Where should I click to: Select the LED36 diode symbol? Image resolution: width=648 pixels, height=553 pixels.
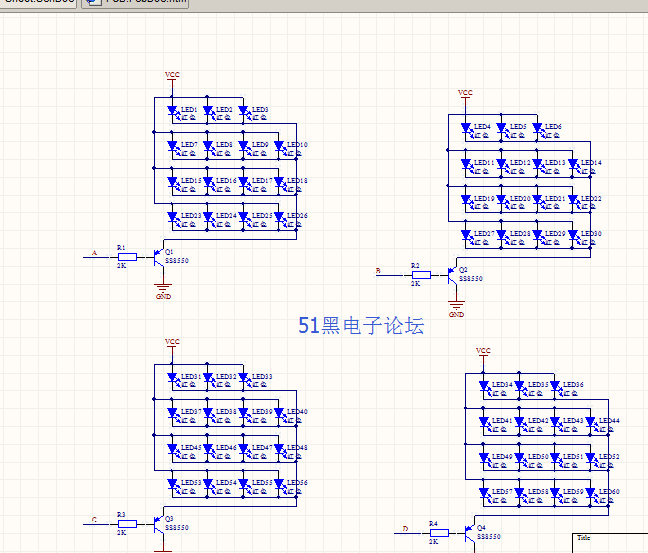point(555,386)
